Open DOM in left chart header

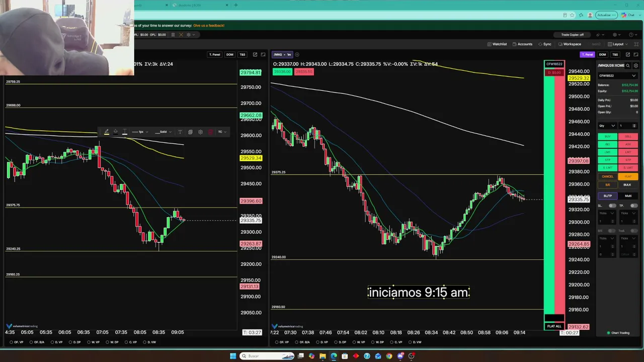(230, 54)
